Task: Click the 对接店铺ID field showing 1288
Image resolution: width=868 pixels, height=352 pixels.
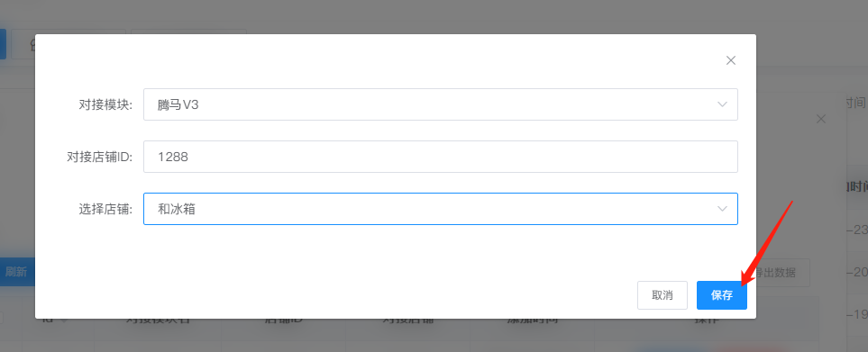Action: pos(440,157)
